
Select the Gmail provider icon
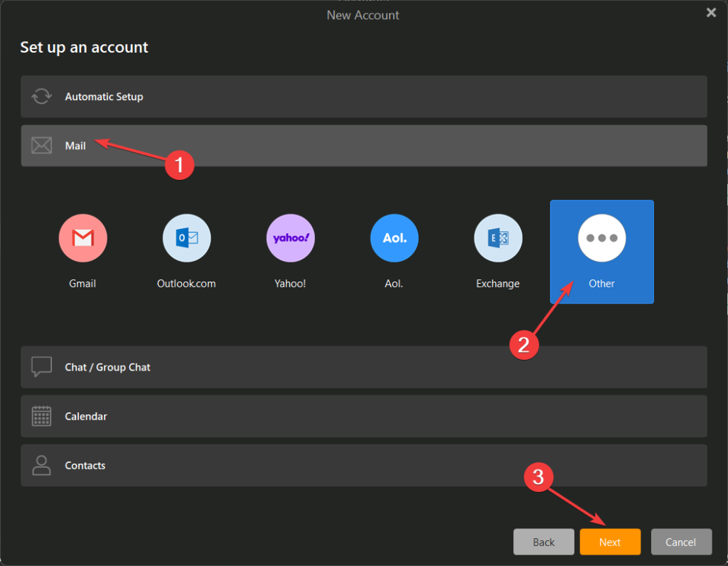(x=82, y=238)
